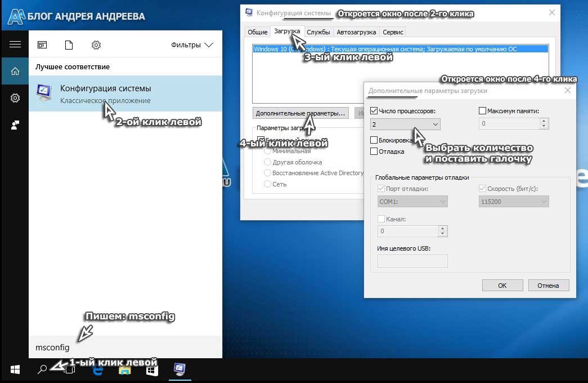Click the Отмена button
Viewport: 588px width, 383px height.
[x=548, y=286]
